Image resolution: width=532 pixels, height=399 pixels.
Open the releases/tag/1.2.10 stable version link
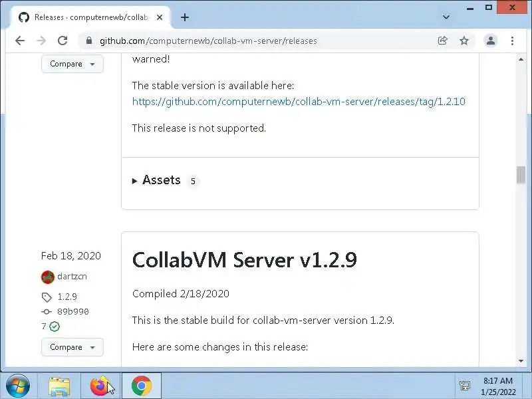coord(299,102)
